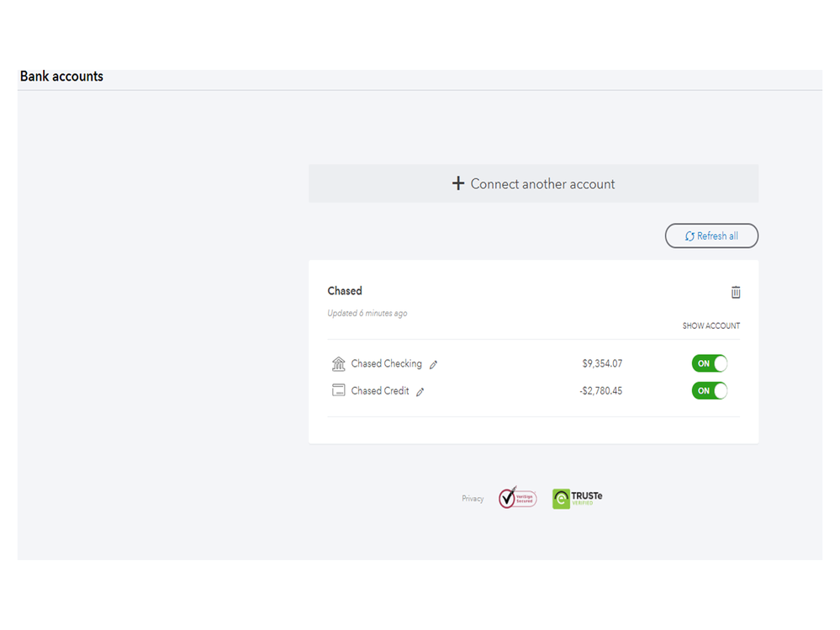Edit Chased Credit name with pencil icon
840x630 pixels.
(x=420, y=391)
